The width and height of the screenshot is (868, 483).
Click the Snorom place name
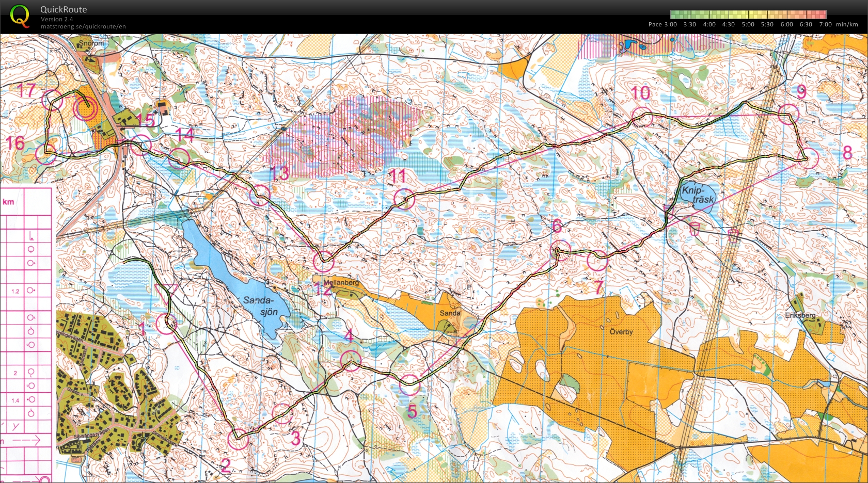click(x=91, y=43)
